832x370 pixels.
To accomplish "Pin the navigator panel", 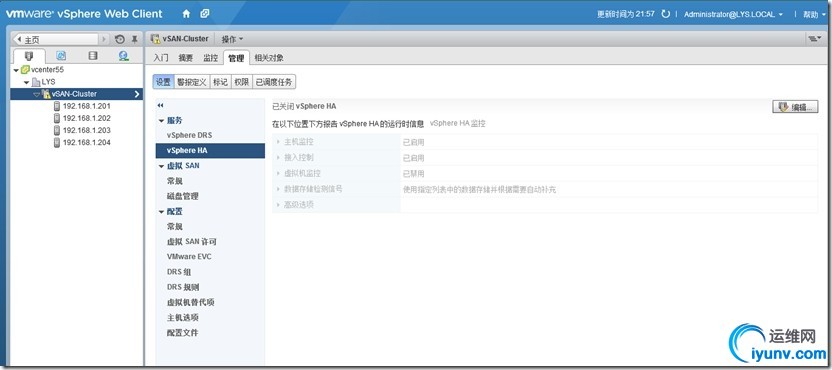I will pos(135,39).
